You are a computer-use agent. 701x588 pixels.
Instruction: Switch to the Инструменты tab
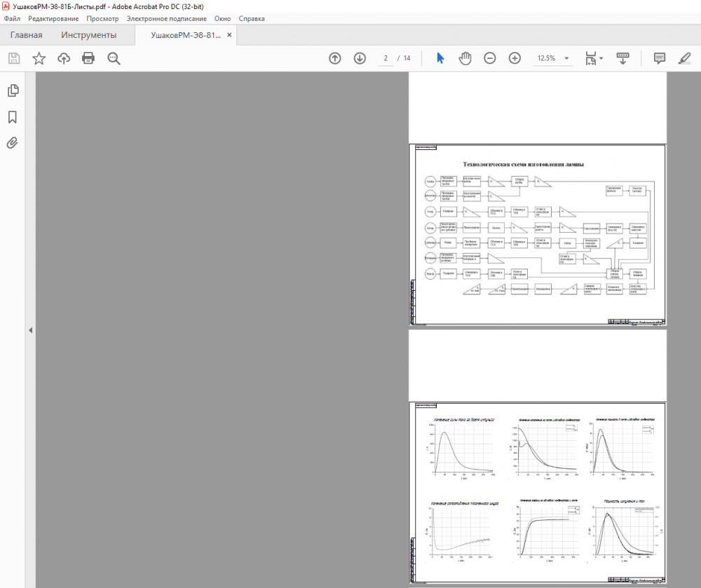(88, 35)
